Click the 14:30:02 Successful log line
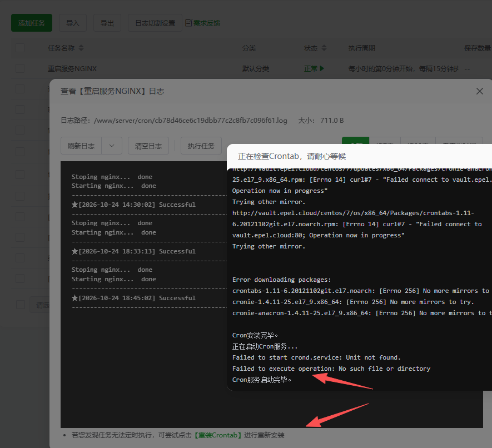 point(133,205)
